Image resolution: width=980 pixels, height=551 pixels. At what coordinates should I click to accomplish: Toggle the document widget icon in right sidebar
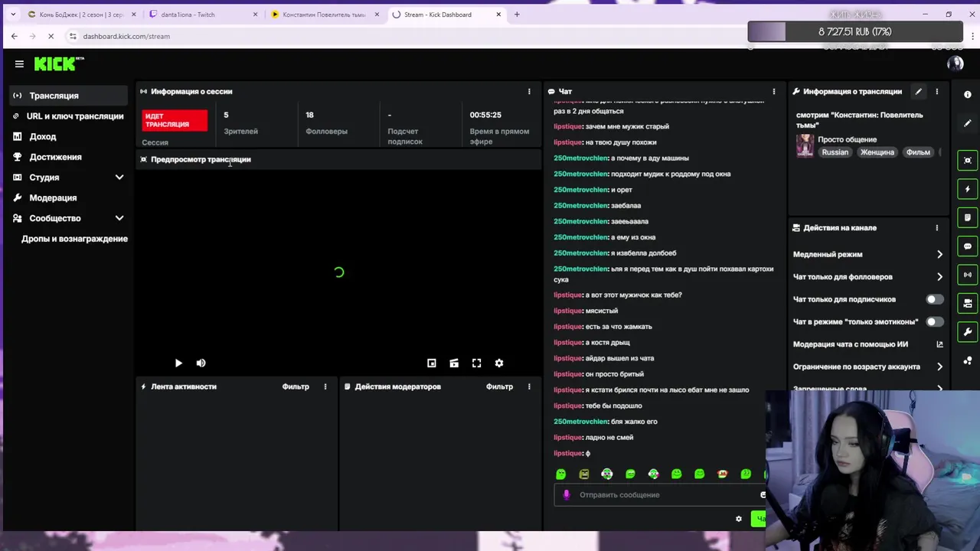pyautogui.click(x=968, y=217)
